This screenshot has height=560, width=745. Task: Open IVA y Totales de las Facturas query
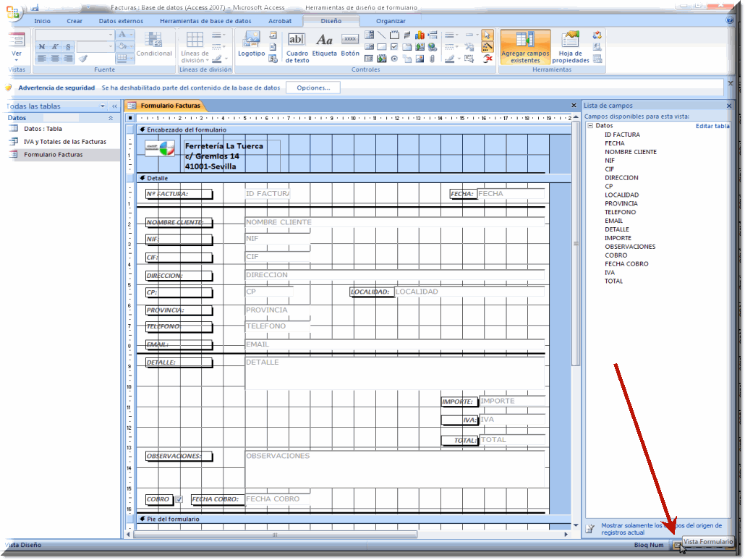pos(64,142)
